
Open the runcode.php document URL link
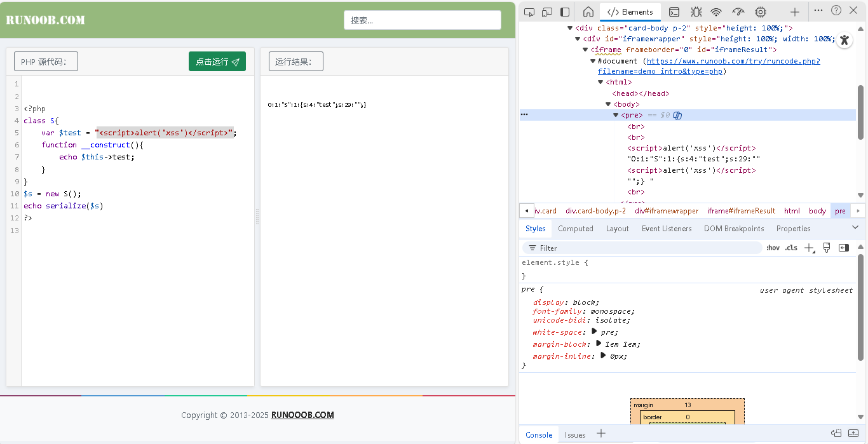[709, 66]
